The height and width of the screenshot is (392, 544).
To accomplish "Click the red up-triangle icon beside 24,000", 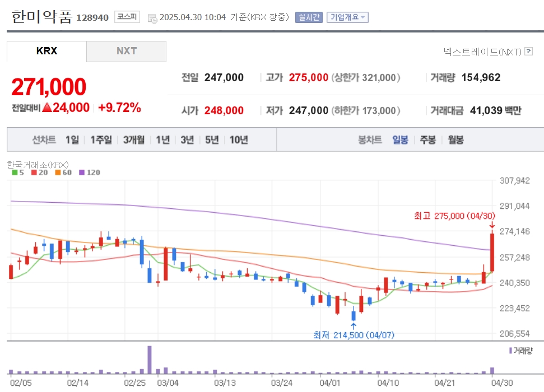I will pyautogui.click(x=47, y=108).
